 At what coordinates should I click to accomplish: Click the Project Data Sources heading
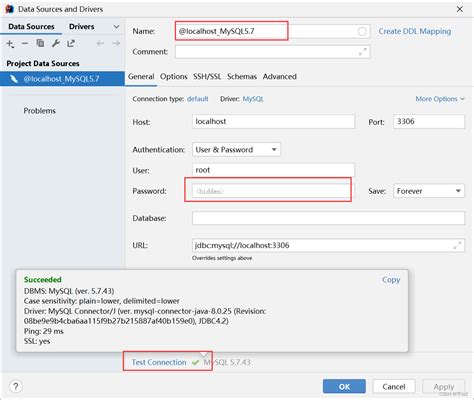click(x=43, y=64)
